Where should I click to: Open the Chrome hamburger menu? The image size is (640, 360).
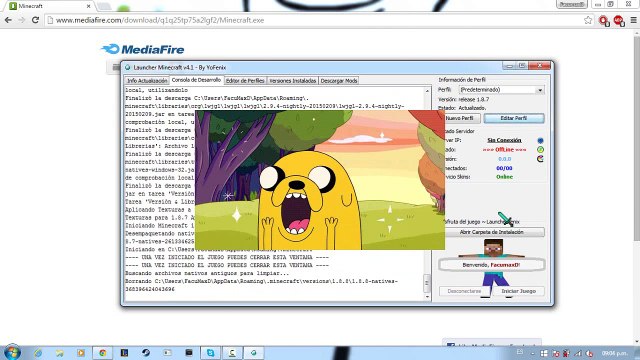click(x=633, y=20)
